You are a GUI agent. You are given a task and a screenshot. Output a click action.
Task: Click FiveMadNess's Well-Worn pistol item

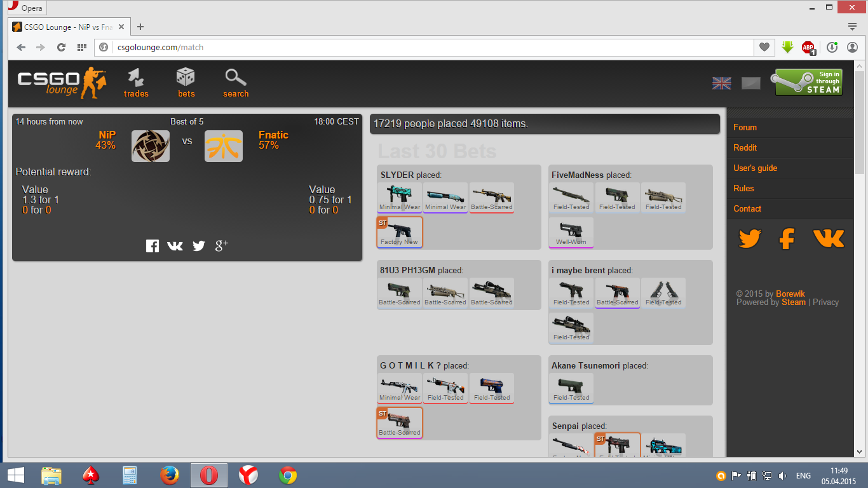click(x=571, y=232)
